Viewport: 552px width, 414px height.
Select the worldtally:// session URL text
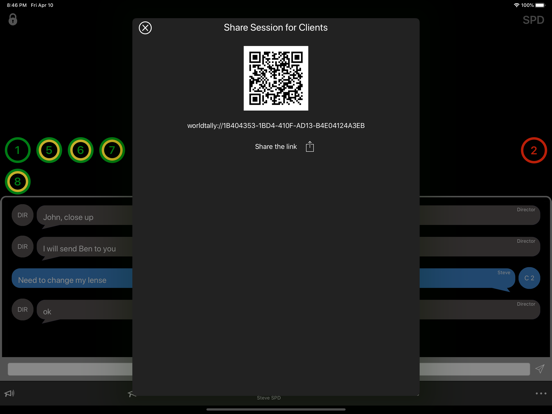(276, 126)
